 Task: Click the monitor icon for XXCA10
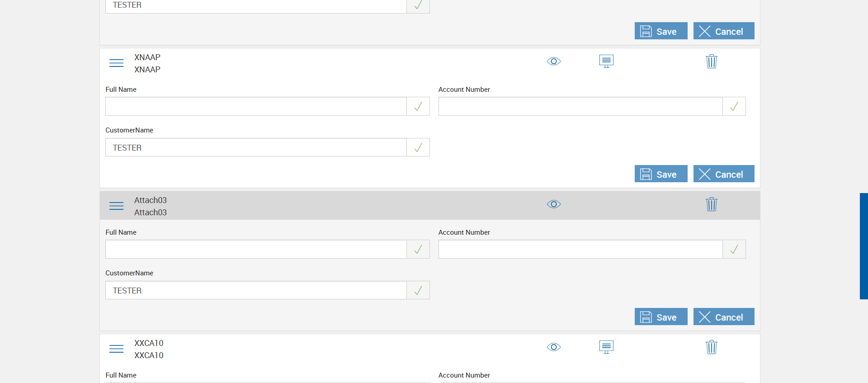(606, 347)
